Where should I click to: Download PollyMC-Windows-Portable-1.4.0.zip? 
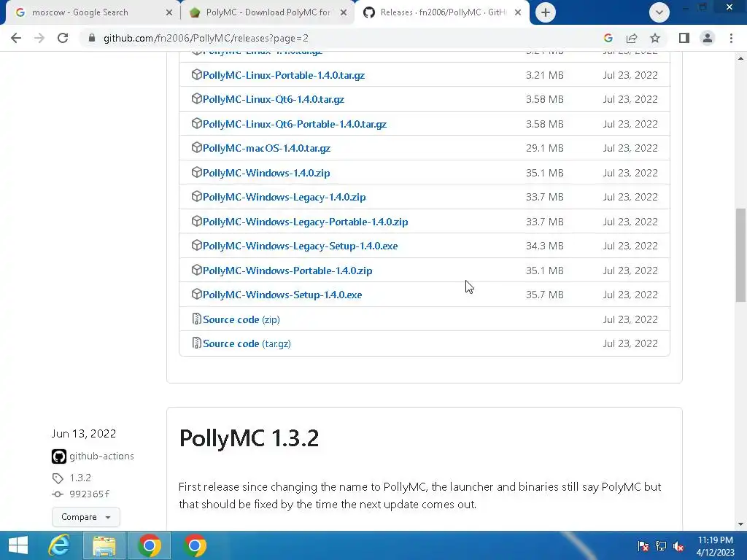pos(287,271)
